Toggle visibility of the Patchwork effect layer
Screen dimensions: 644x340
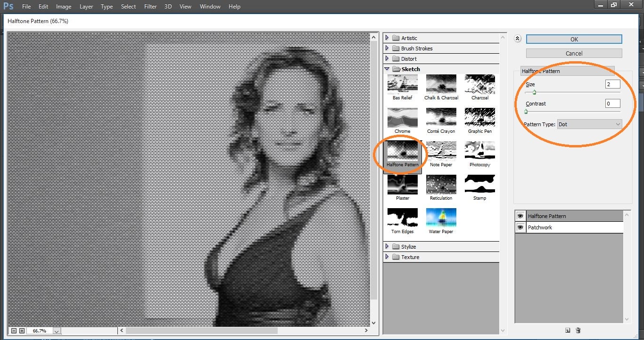520,227
